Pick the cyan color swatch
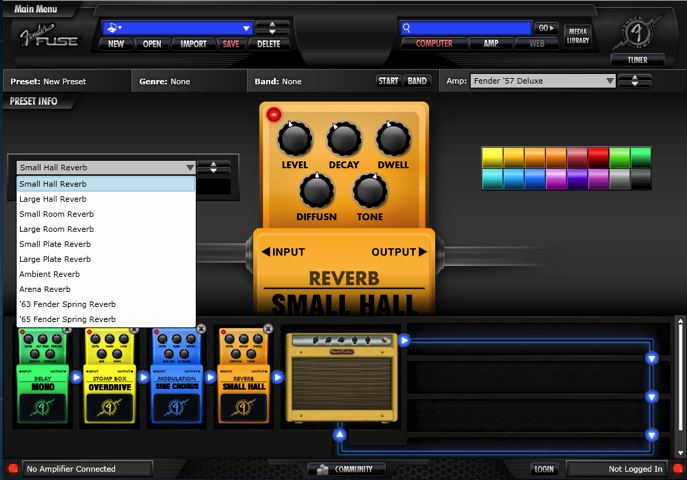The image size is (687, 480). click(x=492, y=179)
